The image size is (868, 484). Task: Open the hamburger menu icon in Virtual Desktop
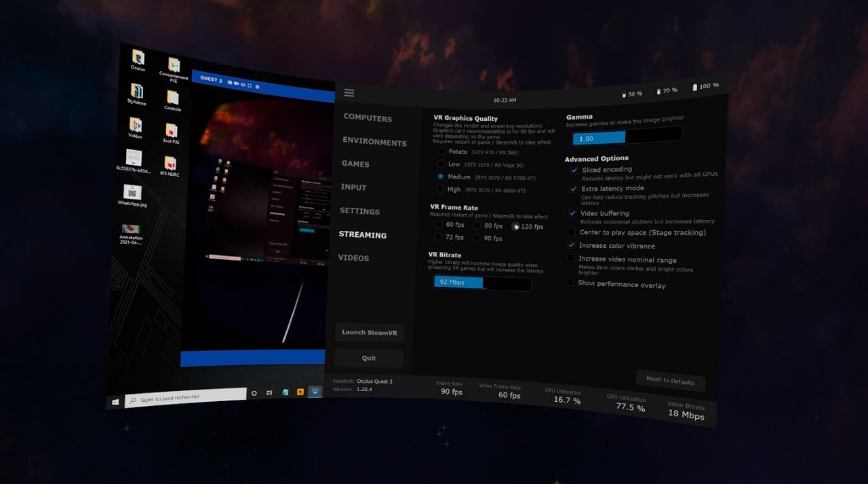coord(349,93)
